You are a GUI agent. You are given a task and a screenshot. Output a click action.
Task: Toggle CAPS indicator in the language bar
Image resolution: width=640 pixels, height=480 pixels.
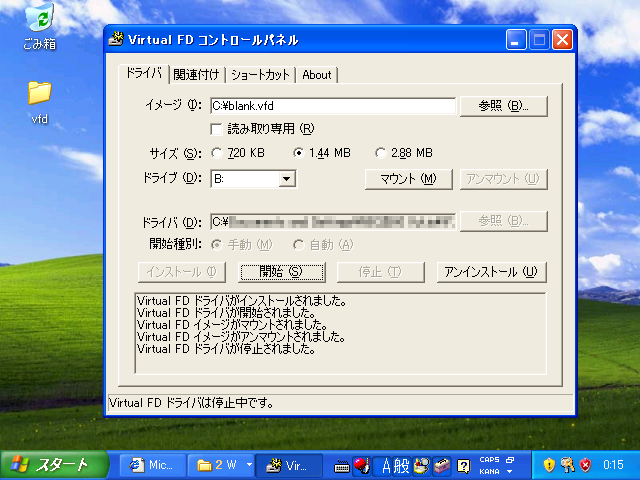pyautogui.click(x=489, y=460)
